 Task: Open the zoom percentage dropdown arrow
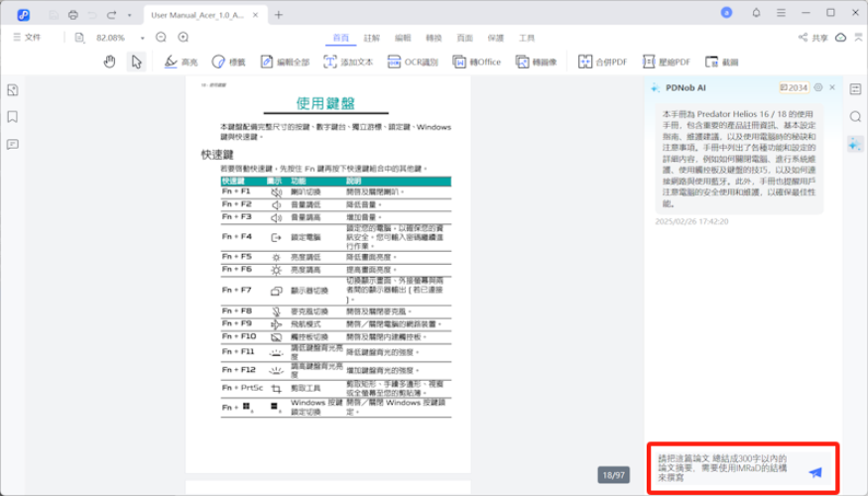point(142,39)
